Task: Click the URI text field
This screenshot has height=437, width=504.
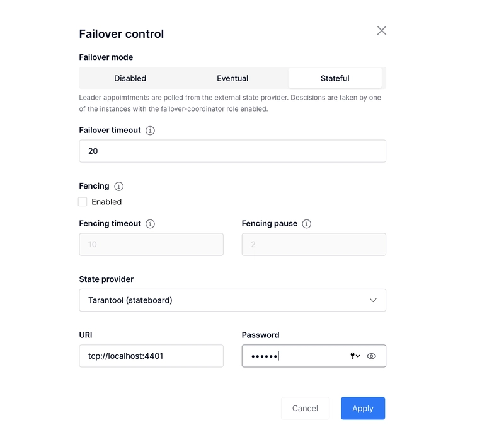Action: point(151,356)
